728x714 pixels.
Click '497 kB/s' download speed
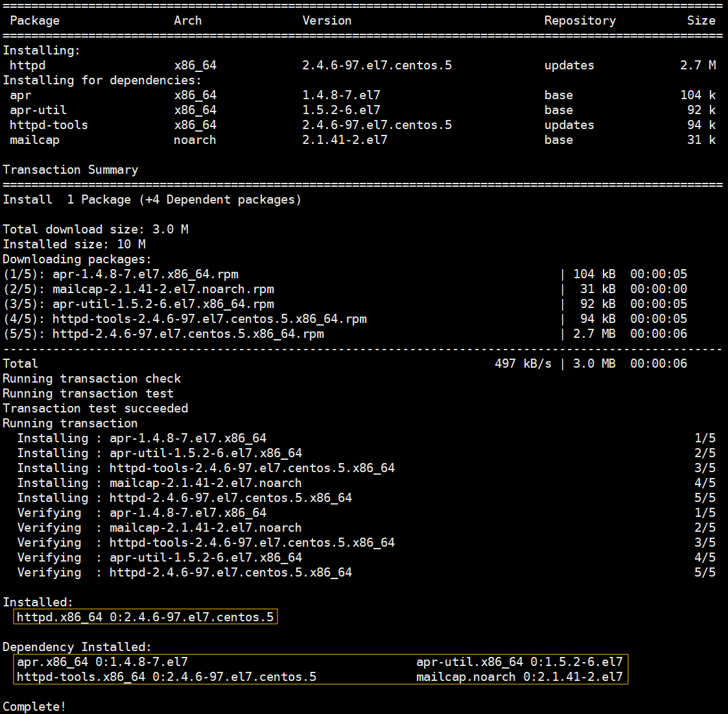523,363
